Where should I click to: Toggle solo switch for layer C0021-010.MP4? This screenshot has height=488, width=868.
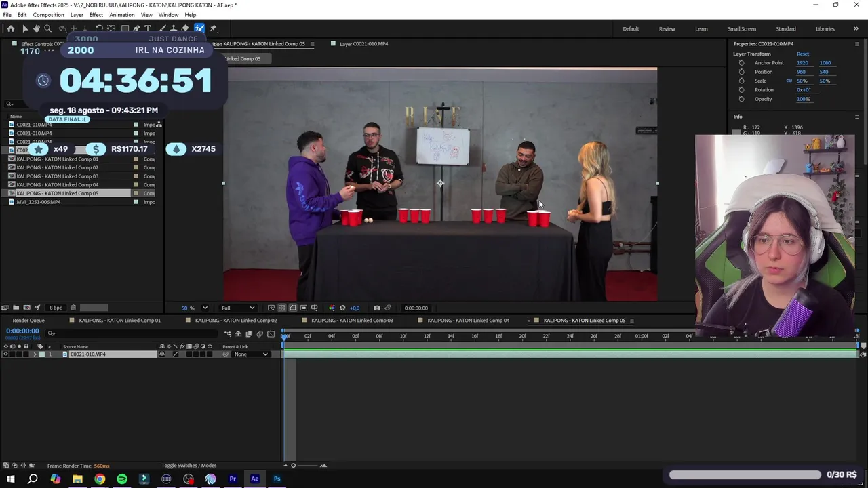coord(19,354)
